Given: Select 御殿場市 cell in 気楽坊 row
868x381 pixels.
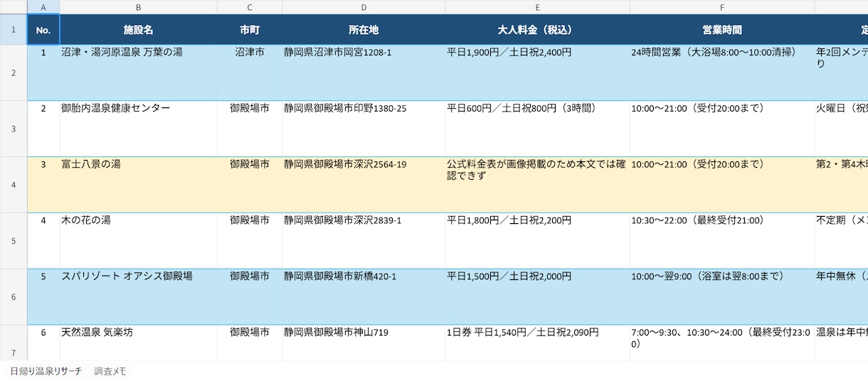Looking at the screenshot, I should coord(250,343).
